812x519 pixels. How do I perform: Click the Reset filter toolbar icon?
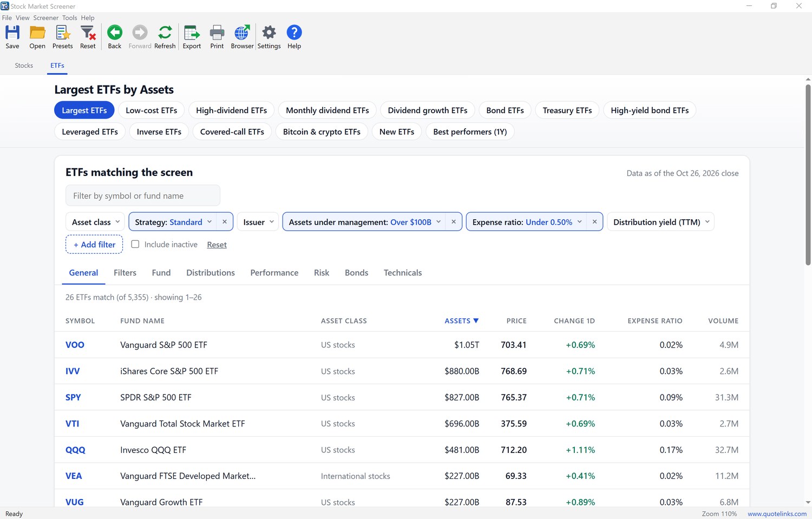coord(88,37)
